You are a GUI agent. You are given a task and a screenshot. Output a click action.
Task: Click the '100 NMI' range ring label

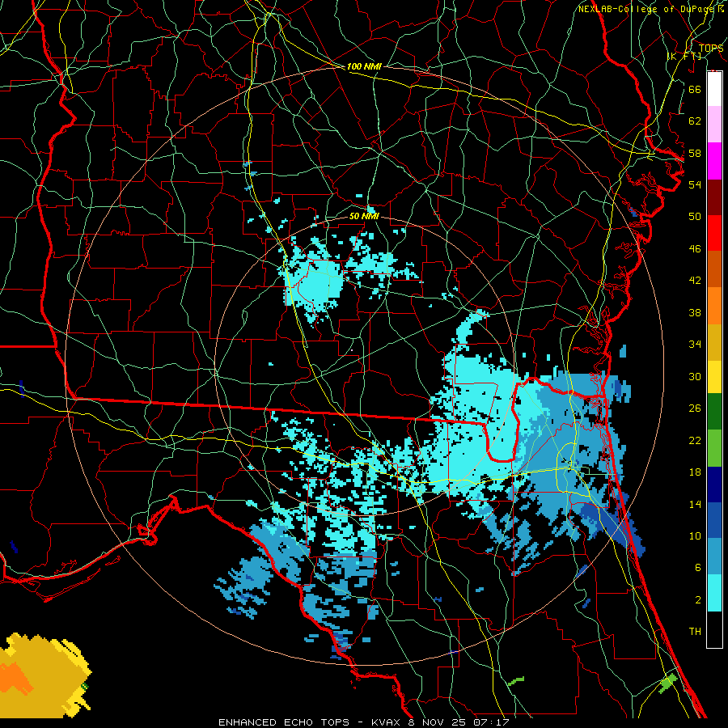[x=364, y=66]
